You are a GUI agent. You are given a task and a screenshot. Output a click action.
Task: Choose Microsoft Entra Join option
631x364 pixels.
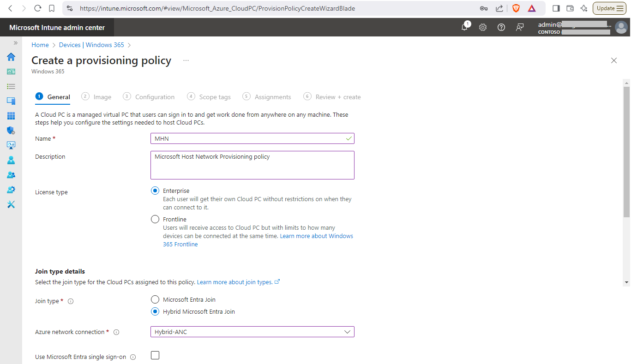[155, 300]
